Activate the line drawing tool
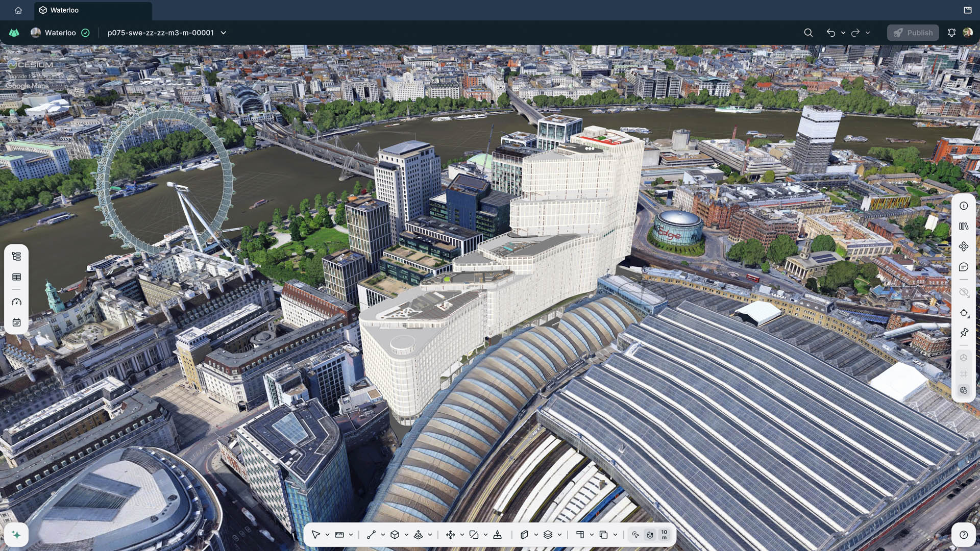 click(371, 535)
